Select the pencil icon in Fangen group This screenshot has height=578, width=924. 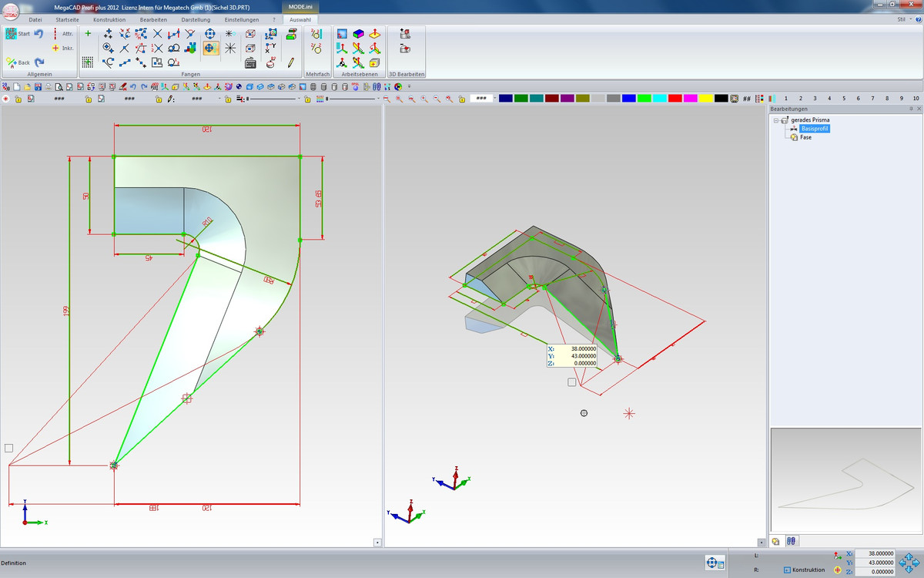(291, 62)
